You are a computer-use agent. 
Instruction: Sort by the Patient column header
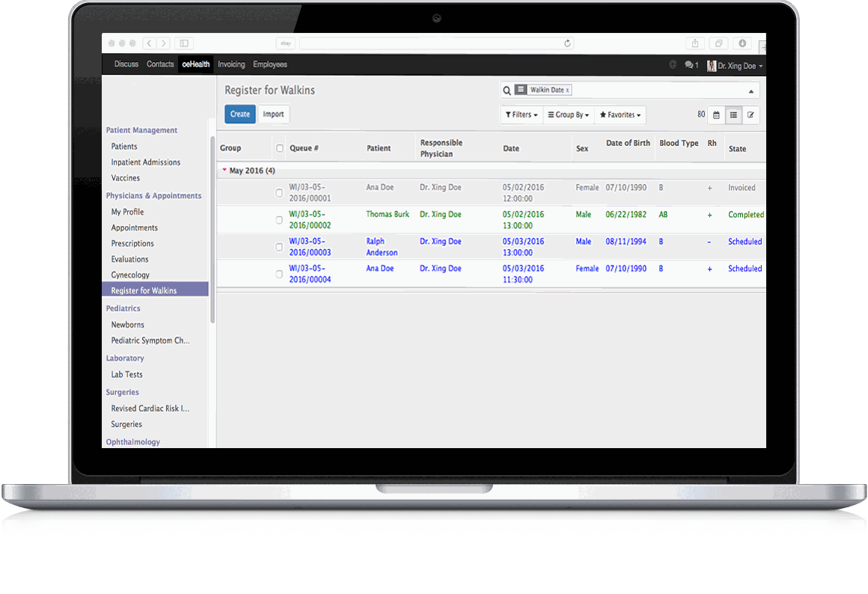pos(379,148)
